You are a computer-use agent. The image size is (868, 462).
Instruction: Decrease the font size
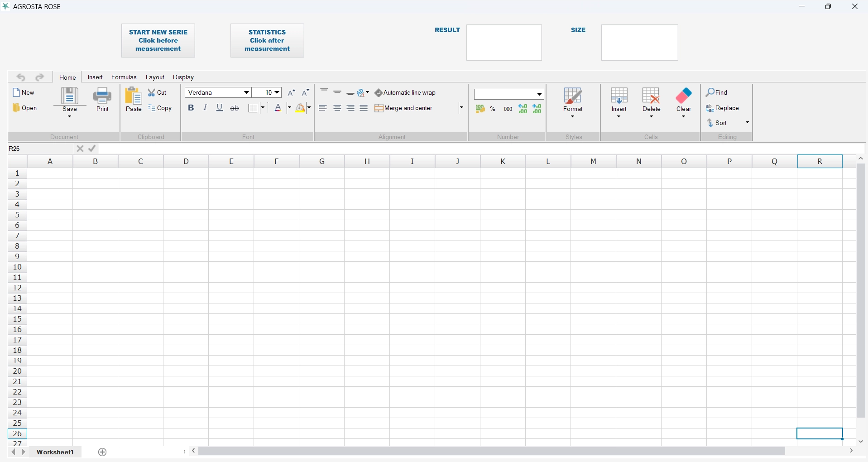coord(306,92)
